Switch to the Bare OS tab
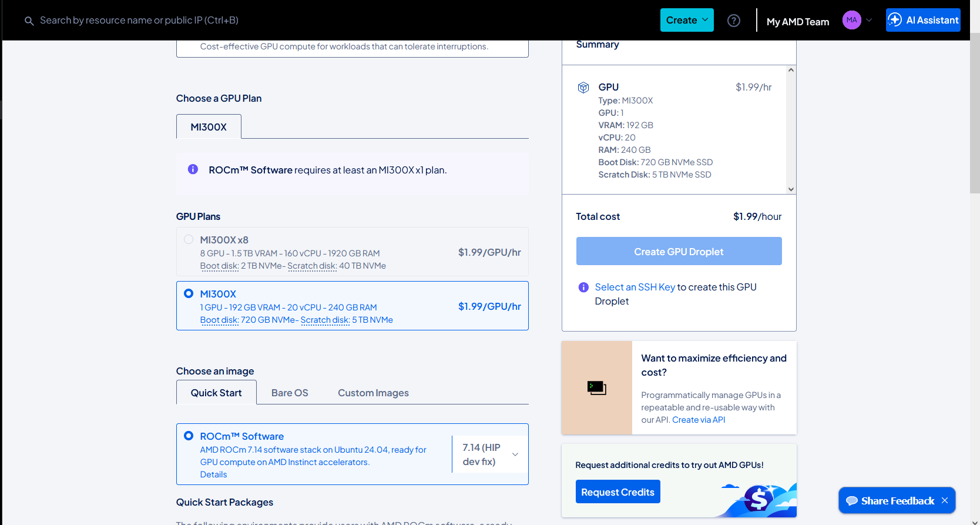980x525 pixels. point(290,393)
